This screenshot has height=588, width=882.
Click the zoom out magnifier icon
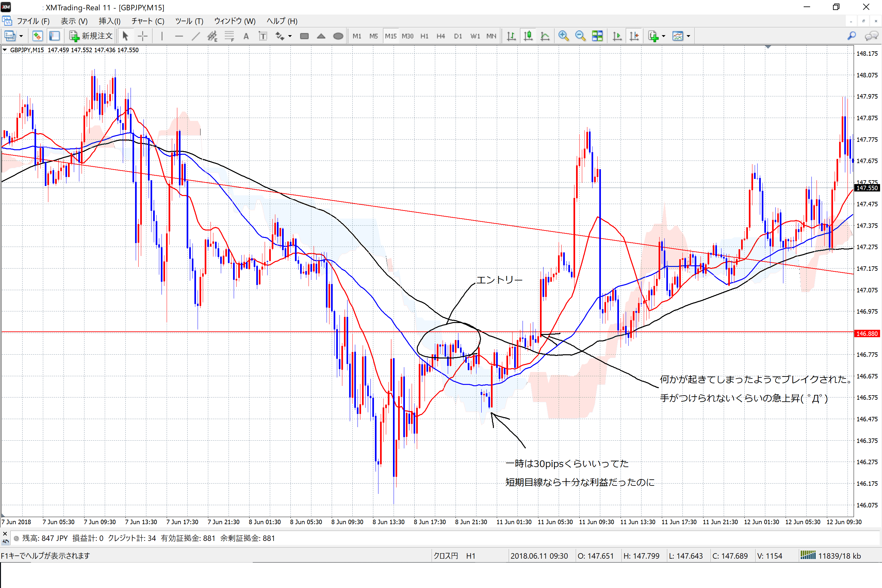(x=580, y=36)
